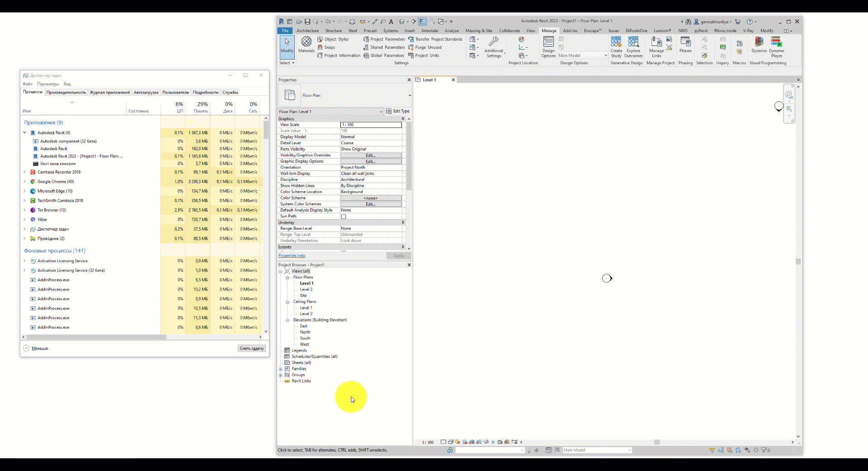
Task: Click Edit for Visibility/Graphics Overrides
Action: [x=371, y=155]
